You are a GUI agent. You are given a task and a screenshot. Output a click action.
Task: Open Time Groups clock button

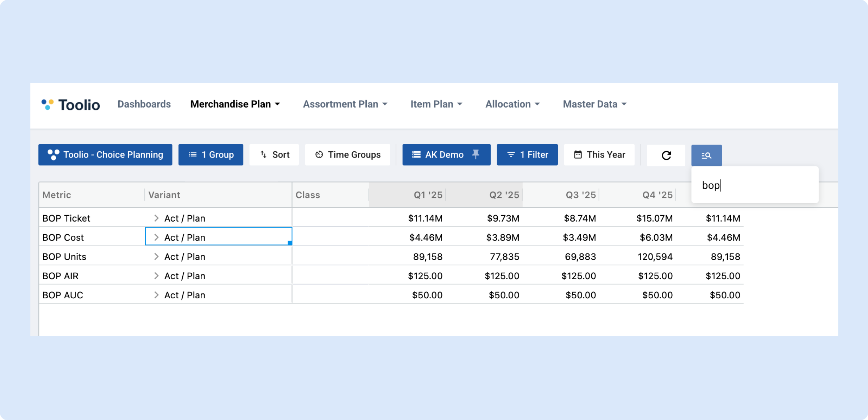tap(347, 155)
